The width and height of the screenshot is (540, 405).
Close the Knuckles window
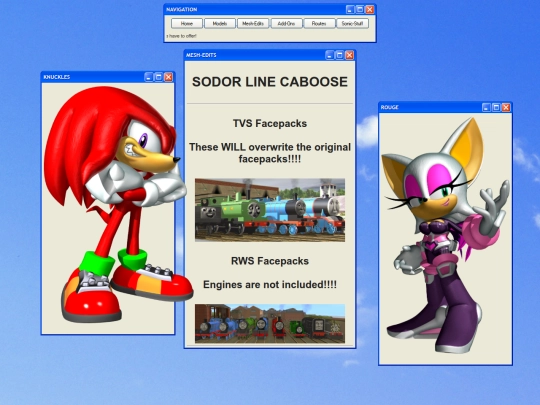pyautogui.click(x=168, y=77)
